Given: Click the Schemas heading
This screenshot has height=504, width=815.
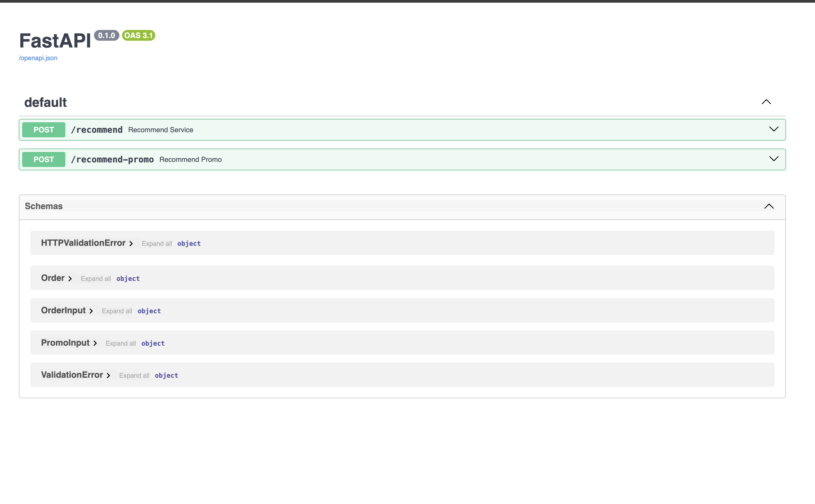Looking at the screenshot, I should pos(44,206).
